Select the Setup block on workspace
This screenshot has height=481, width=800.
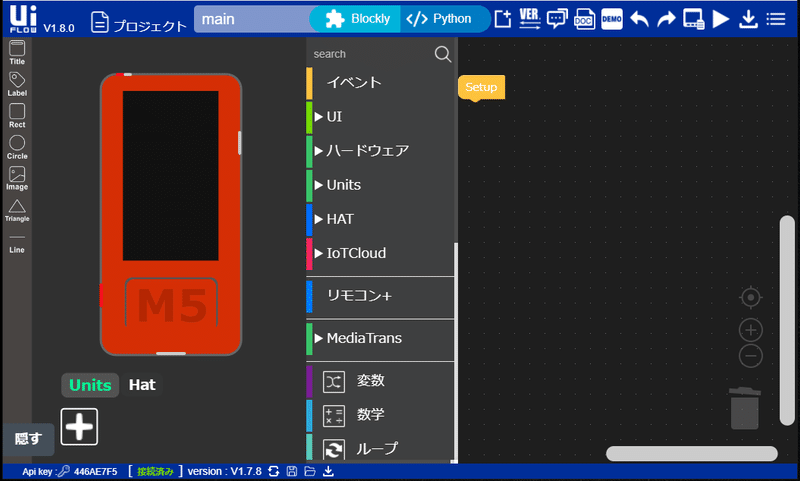click(481, 87)
